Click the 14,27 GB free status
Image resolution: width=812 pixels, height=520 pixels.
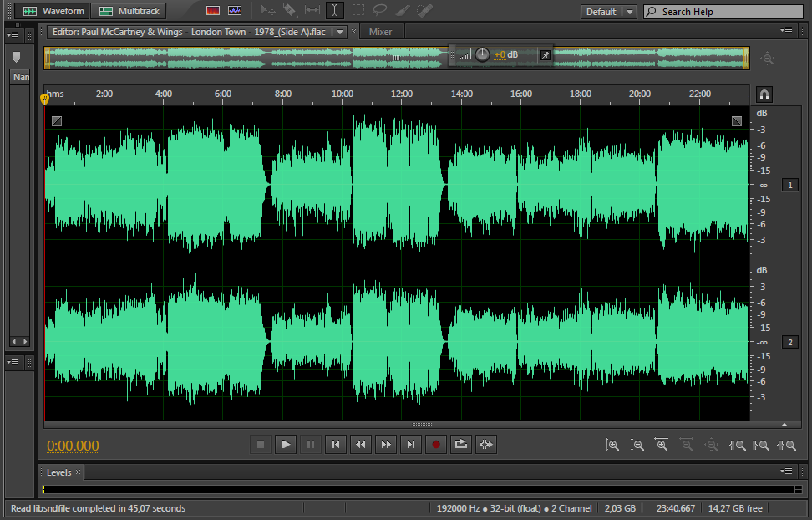tap(735, 508)
